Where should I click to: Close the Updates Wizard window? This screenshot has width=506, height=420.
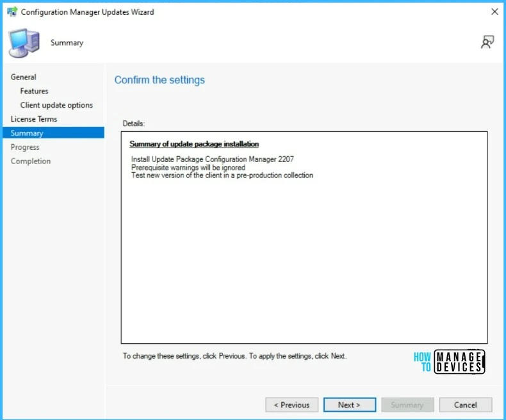click(494, 12)
